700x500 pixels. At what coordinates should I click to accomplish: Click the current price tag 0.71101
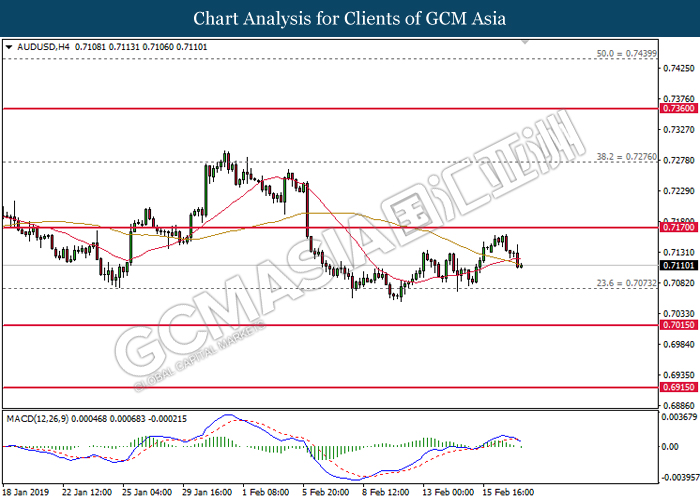[679, 266]
